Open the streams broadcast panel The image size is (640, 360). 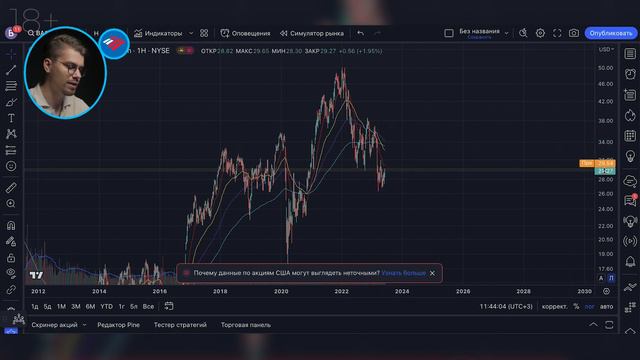(630, 241)
